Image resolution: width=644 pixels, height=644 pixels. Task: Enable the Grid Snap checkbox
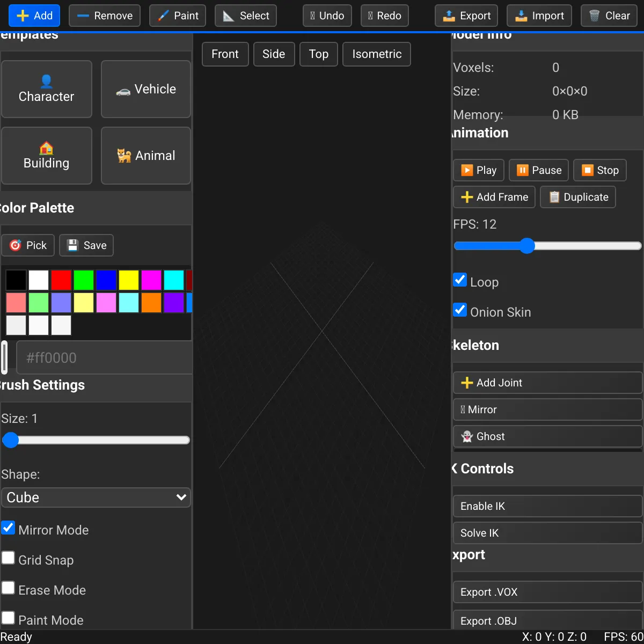click(x=8, y=558)
